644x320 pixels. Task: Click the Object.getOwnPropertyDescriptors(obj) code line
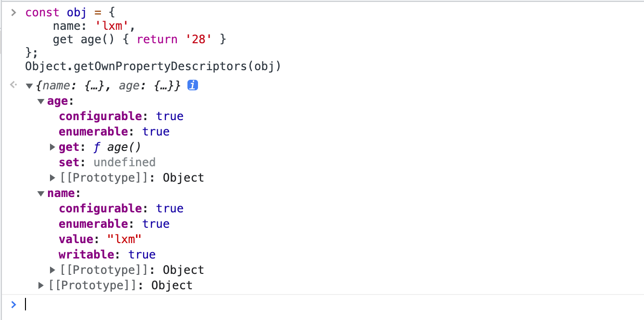[153, 66]
